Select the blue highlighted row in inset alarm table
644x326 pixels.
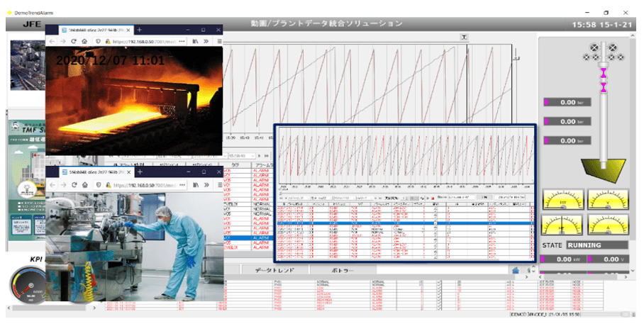(405, 223)
